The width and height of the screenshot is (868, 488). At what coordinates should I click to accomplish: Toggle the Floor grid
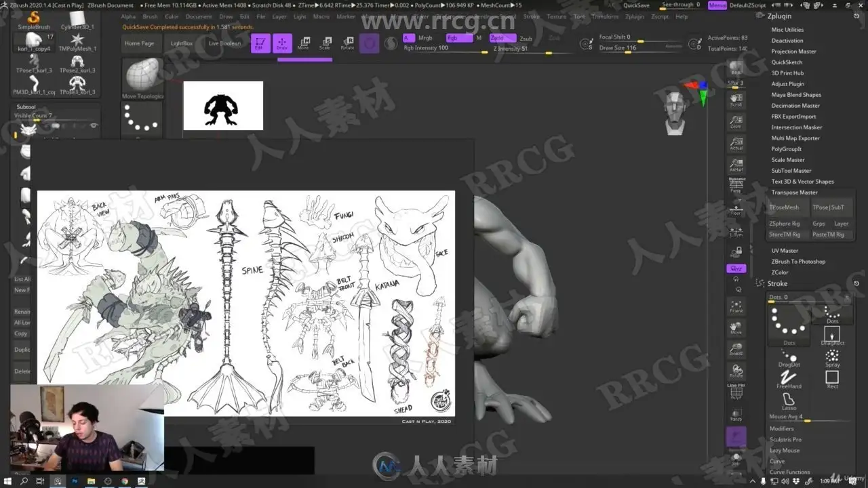(736, 208)
